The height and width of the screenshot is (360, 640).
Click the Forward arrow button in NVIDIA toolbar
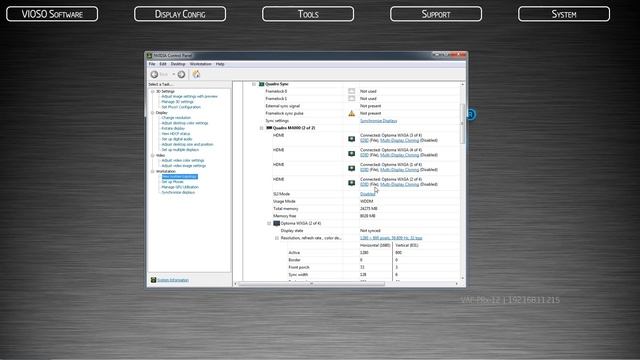[181, 74]
